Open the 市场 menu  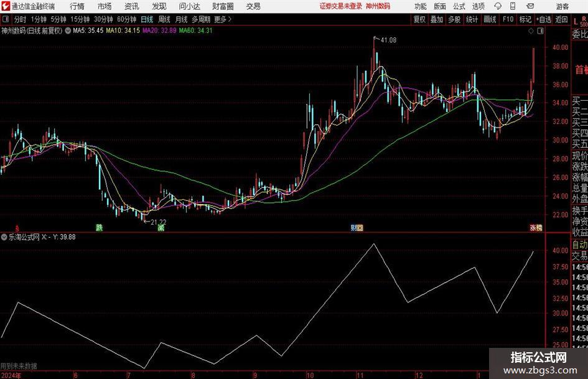105,6
